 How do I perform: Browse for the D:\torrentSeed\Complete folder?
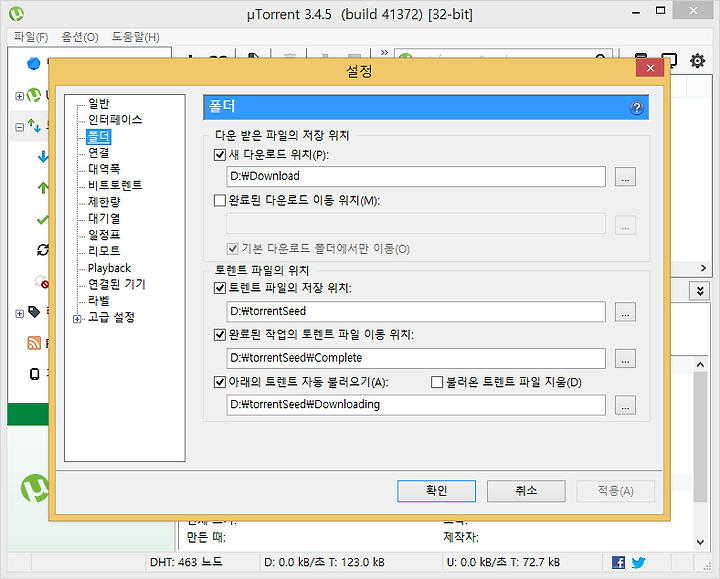coord(625,359)
